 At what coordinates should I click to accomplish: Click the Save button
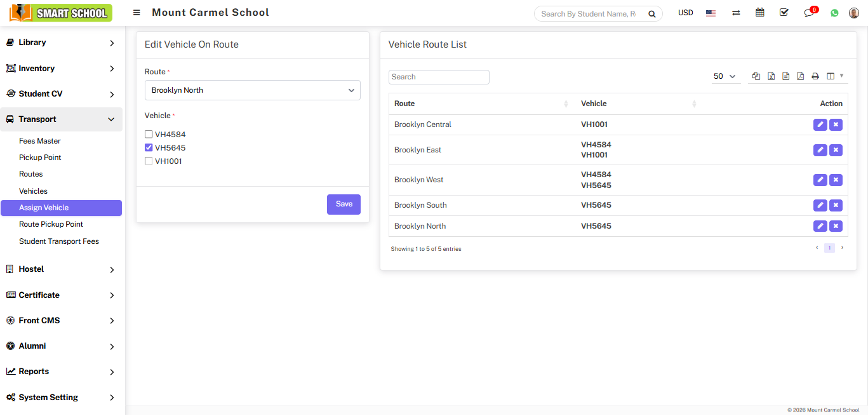tap(344, 205)
